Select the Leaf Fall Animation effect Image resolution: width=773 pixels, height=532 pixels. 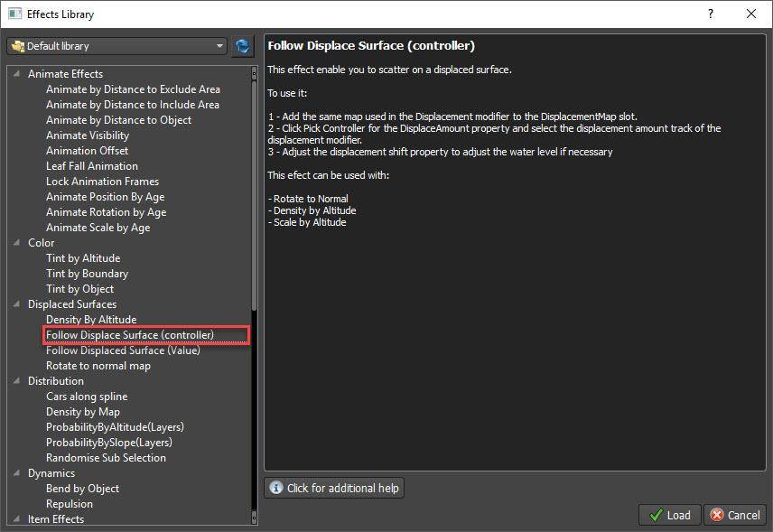pos(92,166)
